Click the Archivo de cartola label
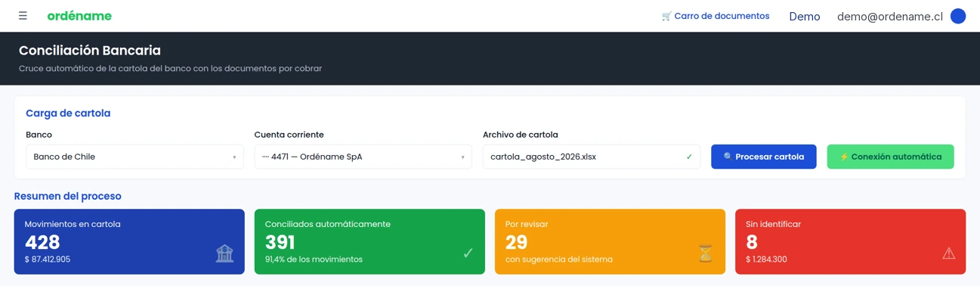Screen dimensions: 980x286 click(x=521, y=135)
